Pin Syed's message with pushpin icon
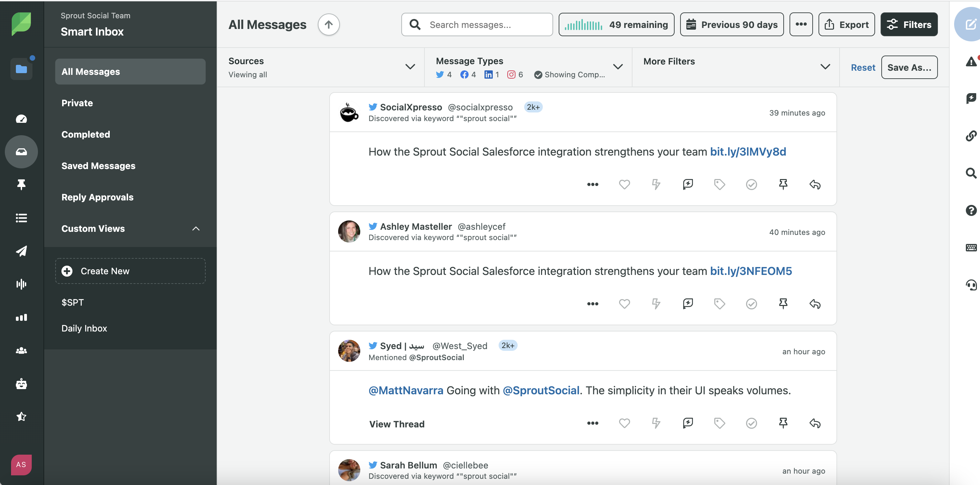 click(x=783, y=423)
